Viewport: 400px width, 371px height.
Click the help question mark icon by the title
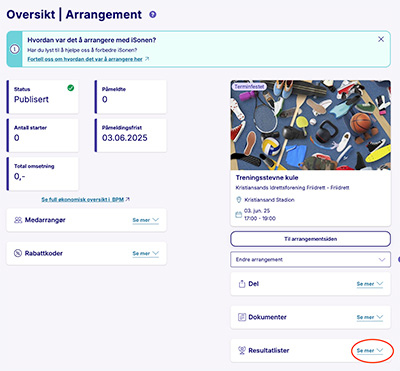point(153,15)
